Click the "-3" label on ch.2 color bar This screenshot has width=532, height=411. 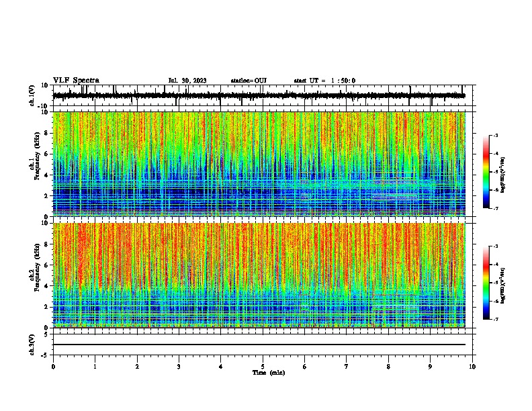click(x=496, y=246)
